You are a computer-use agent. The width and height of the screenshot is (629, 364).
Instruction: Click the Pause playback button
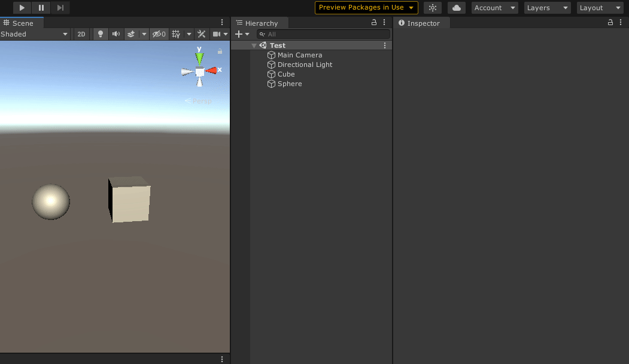(41, 8)
